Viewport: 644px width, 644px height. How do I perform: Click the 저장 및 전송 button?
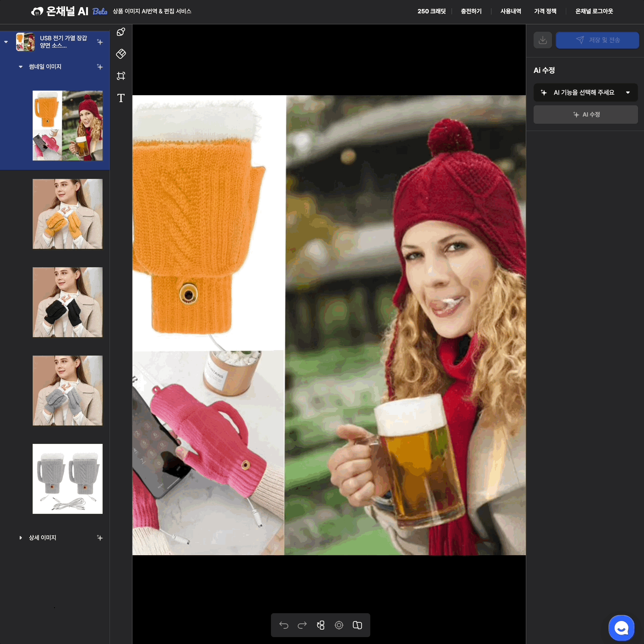point(597,40)
